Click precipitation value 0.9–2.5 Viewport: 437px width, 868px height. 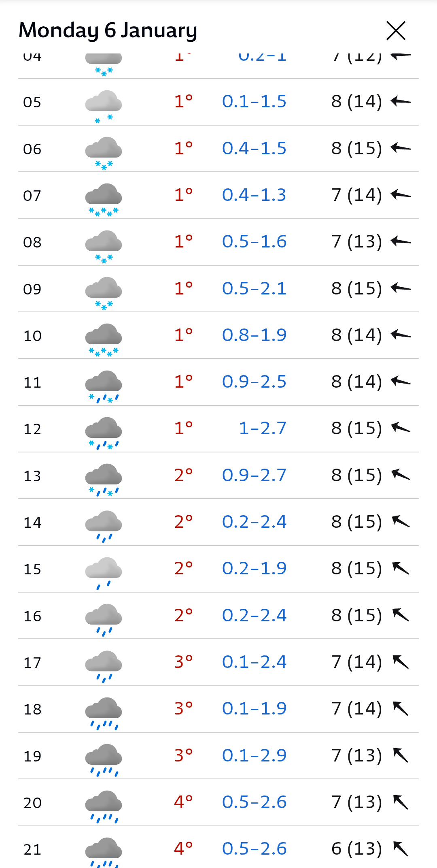pyautogui.click(x=254, y=382)
